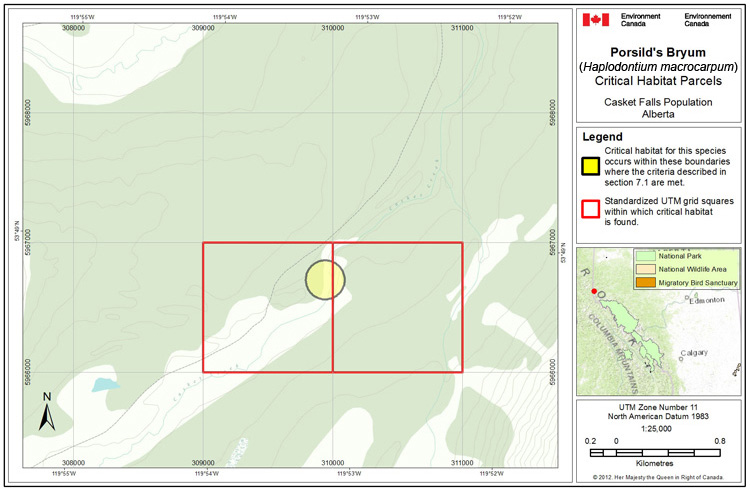
Task: Select the yellow critical habitat legend swatch
Action: [591, 165]
